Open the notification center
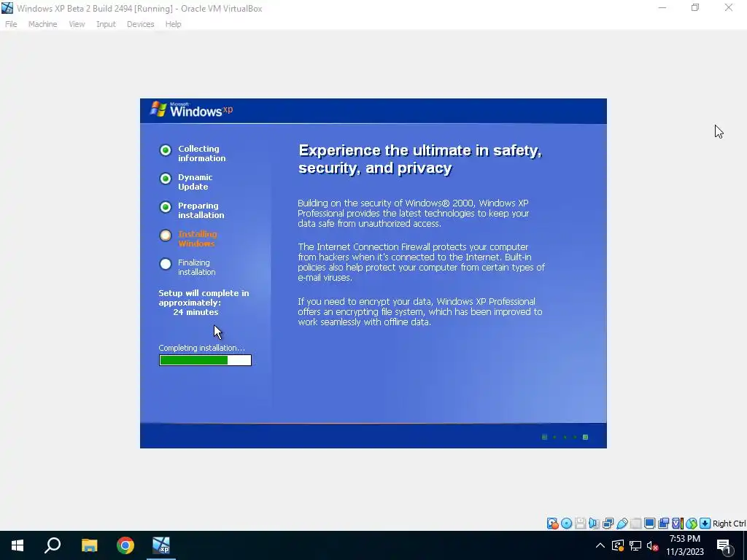Image resolution: width=747 pixels, height=560 pixels. (724, 546)
